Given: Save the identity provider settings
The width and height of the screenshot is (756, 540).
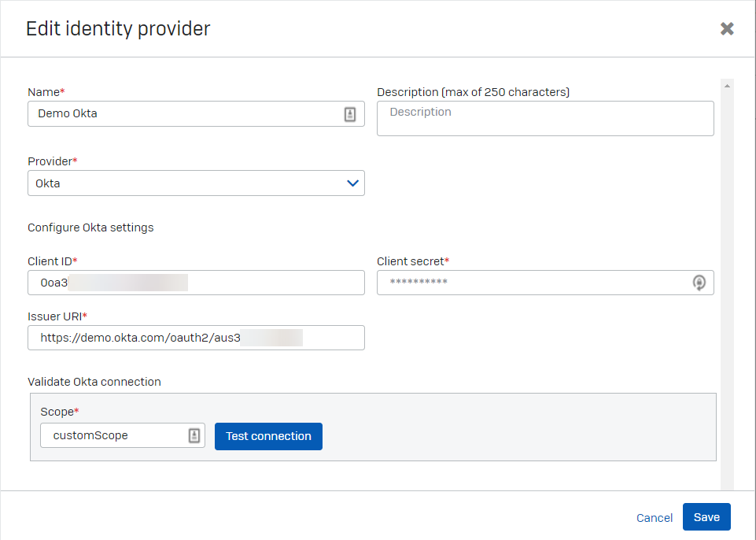Looking at the screenshot, I should [x=706, y=517].
